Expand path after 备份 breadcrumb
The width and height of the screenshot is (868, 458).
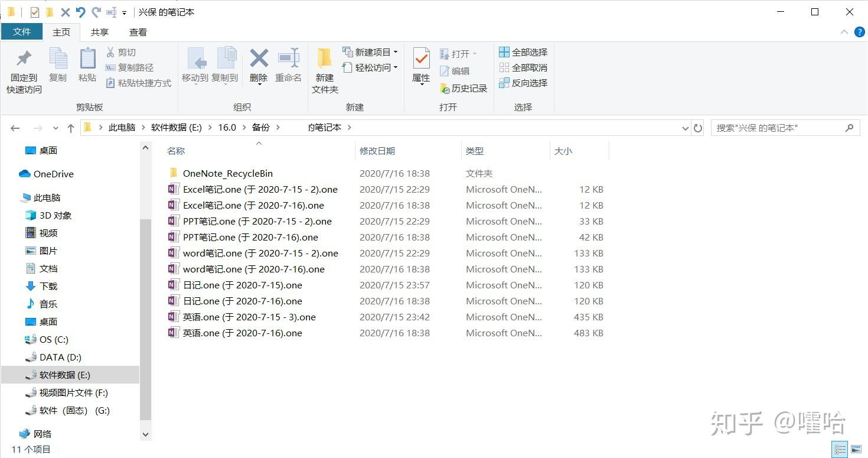[278, 128]
